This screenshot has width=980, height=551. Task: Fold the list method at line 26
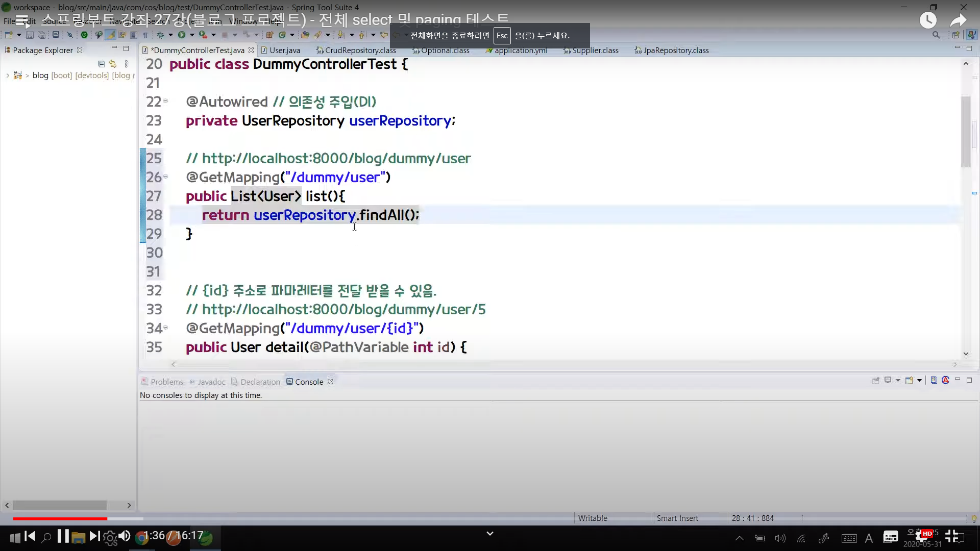[165, 177]
